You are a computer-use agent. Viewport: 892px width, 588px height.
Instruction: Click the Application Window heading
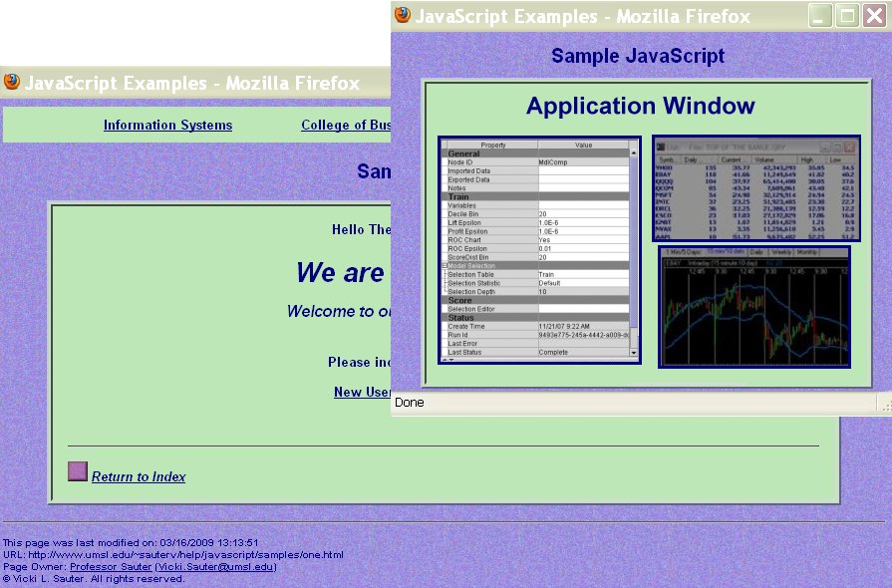tap(640, 107)
